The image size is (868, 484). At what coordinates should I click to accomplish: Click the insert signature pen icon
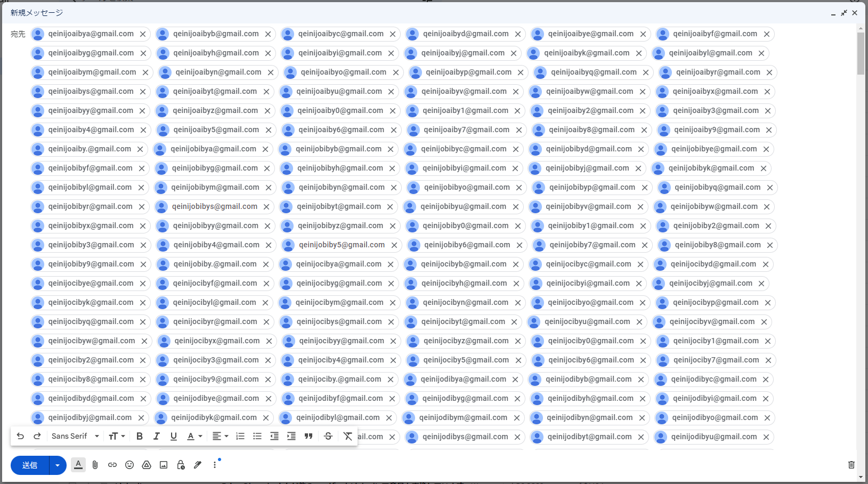click(x=198, y=465)
